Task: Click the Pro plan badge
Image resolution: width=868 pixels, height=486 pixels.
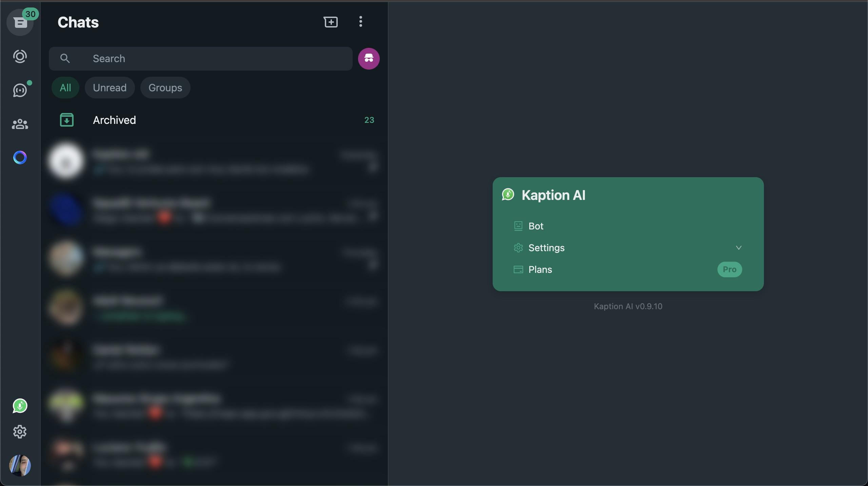Action: tap(729, 269)
